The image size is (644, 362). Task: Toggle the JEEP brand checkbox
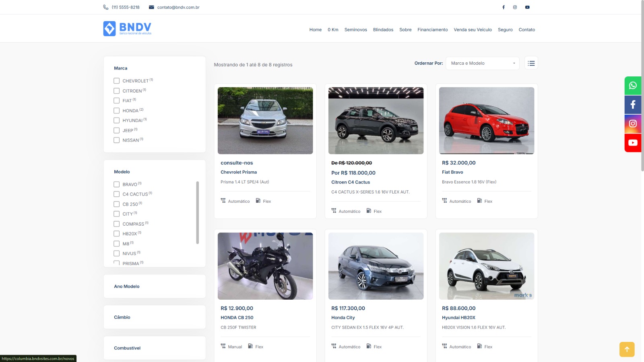tap(117, 130)
